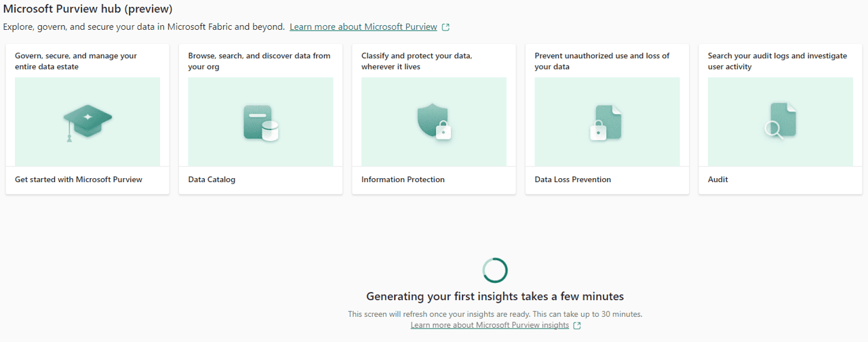Click external link icon beside Learn more about Microsoft Purview

tap(446, 27)
